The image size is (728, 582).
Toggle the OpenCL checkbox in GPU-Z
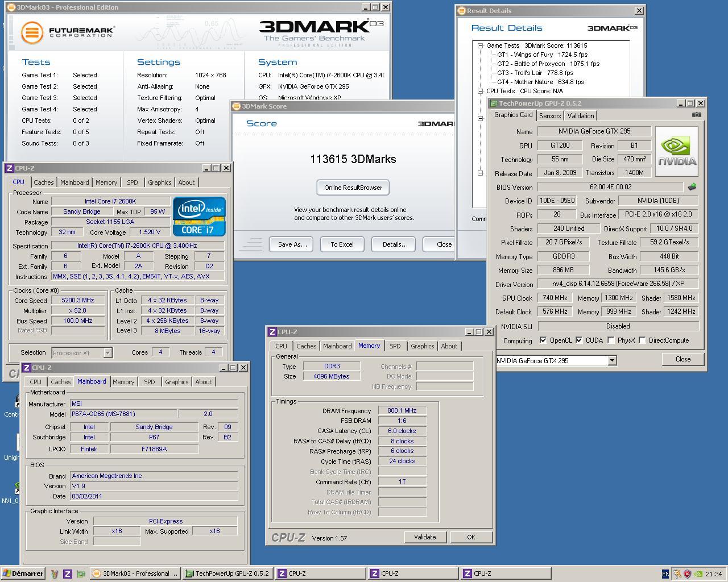point(544,340)
